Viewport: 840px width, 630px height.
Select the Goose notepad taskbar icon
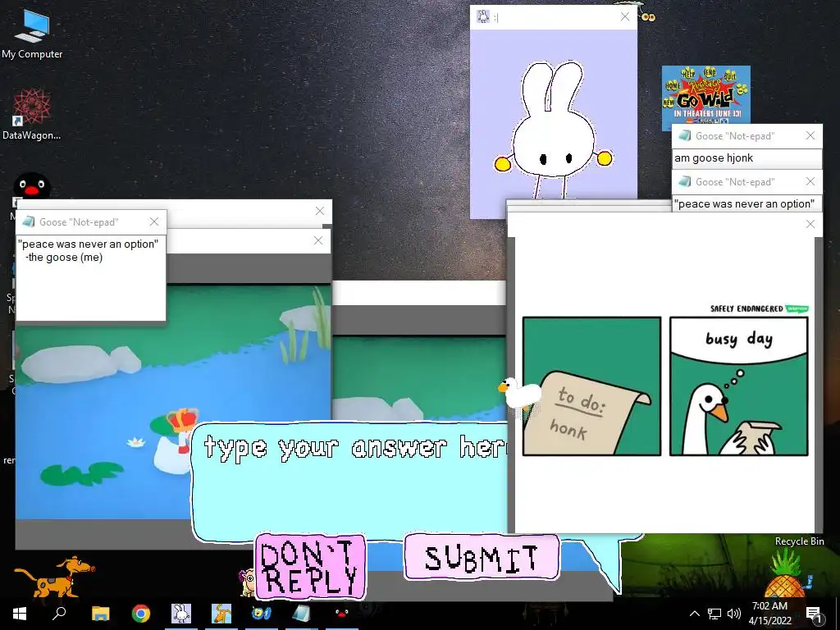tap(302, 614)
